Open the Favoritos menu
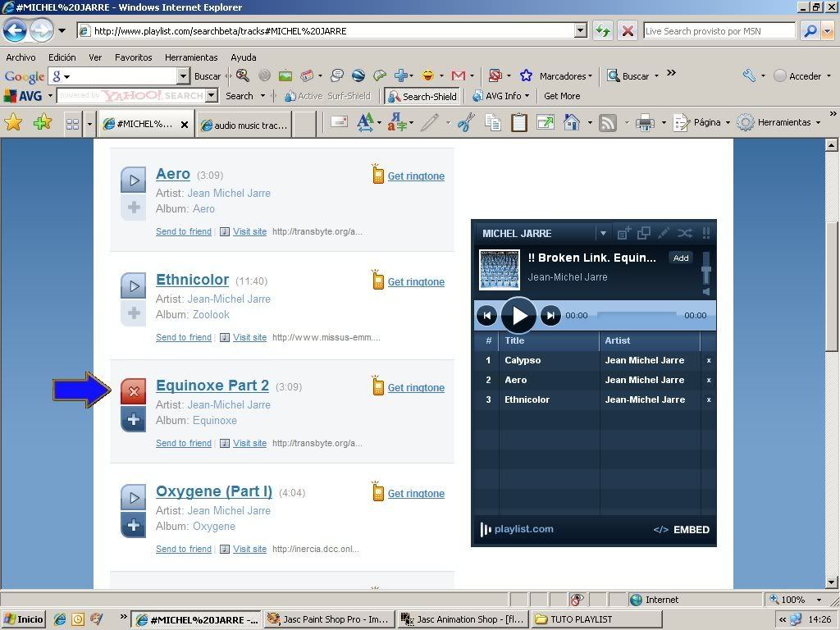 click(x=133, y=57)
